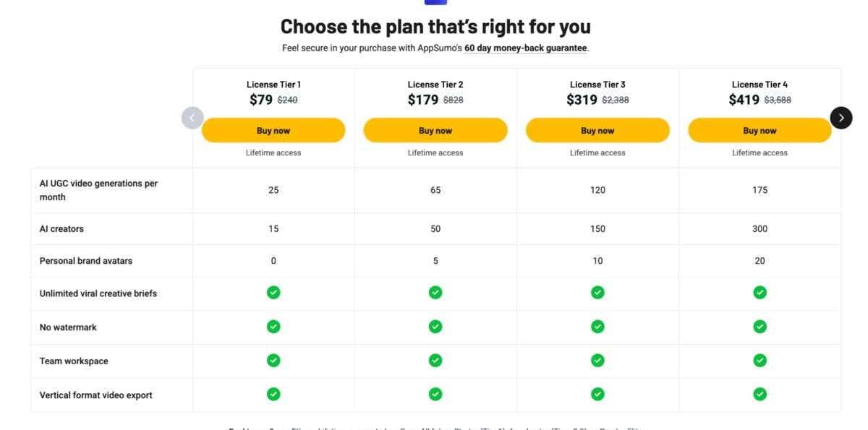868x430 pixels.
Task: Click Tier 3 no watermark checkmark
Action: (x=597, y=327)
